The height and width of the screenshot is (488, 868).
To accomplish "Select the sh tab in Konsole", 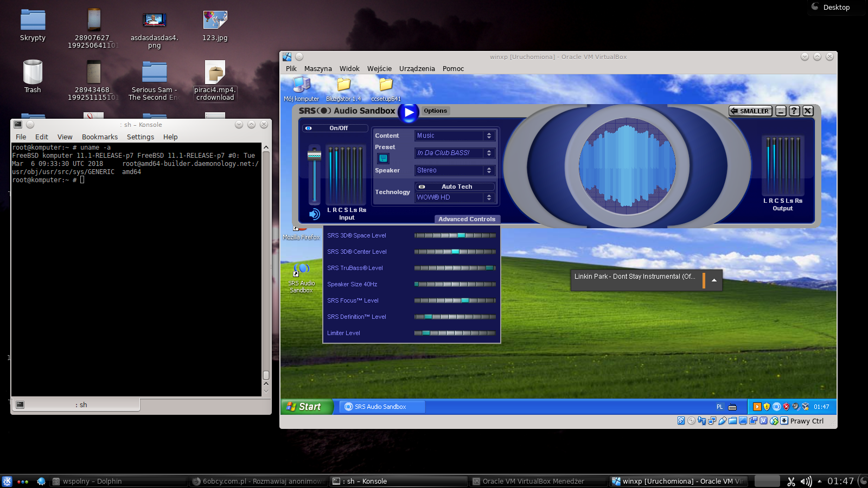I will (76, 404).
